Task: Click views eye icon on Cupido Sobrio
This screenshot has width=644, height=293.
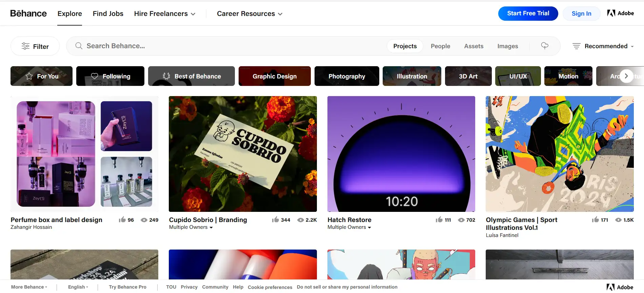Action: coord(300,220)
